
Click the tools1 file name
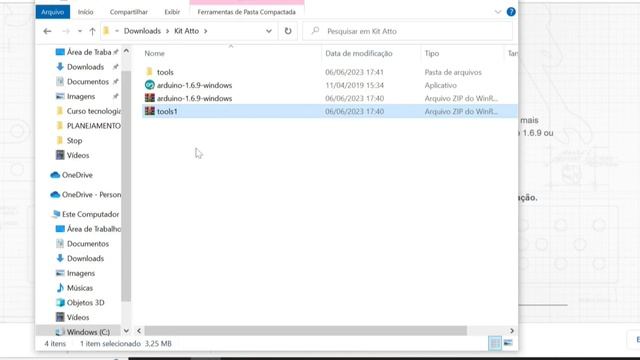coord(167,111)
